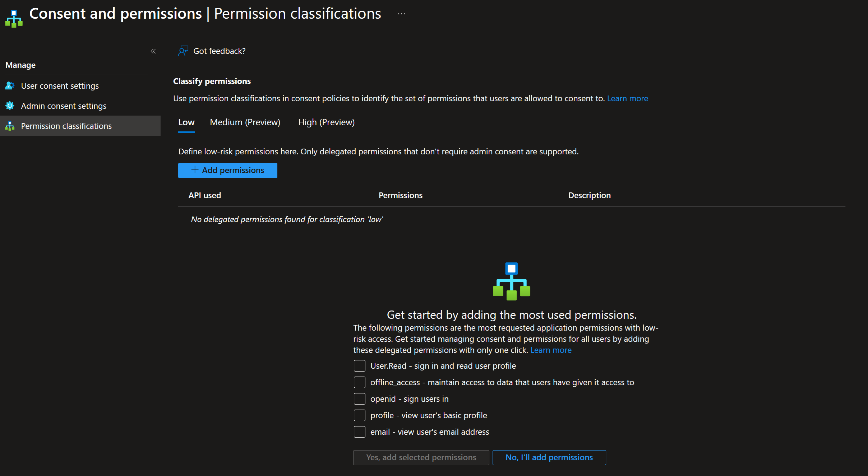
Task: Open Got feedback? link
Action: pyautogui.click(x=219, y=51)
